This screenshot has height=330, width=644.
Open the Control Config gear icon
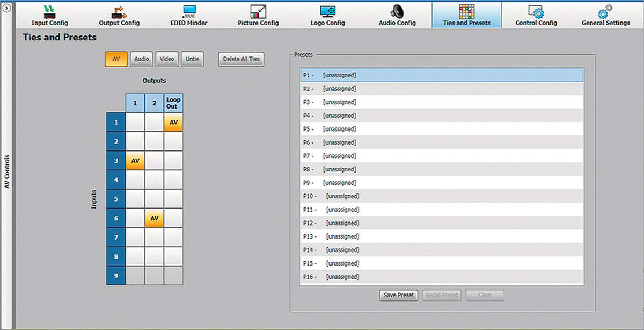[x=536, y=11]
